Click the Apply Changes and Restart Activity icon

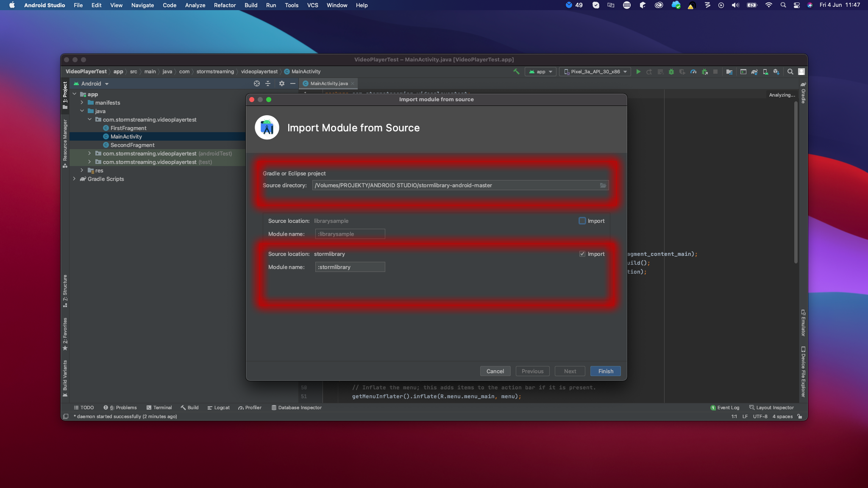tap(649, 72)
